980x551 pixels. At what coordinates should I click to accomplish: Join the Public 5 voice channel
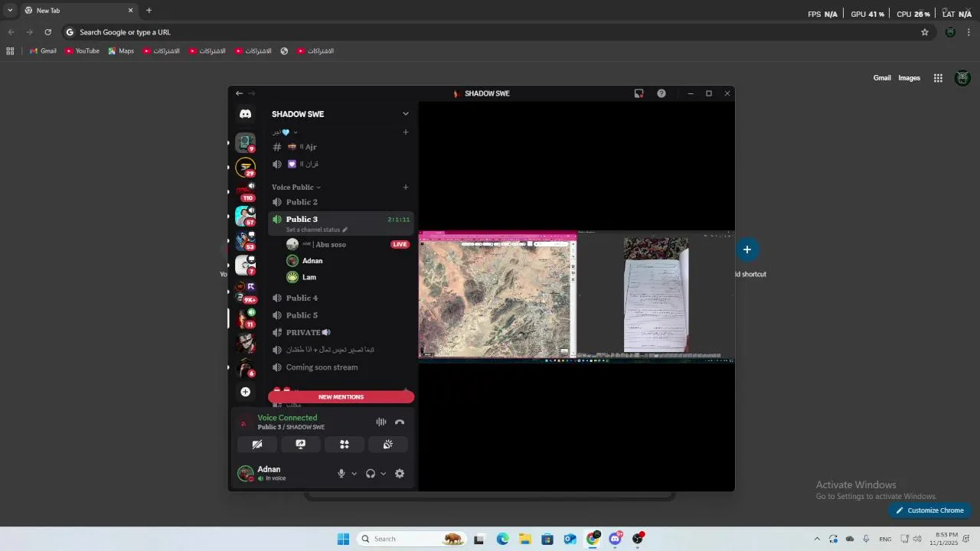click(341, 315)
